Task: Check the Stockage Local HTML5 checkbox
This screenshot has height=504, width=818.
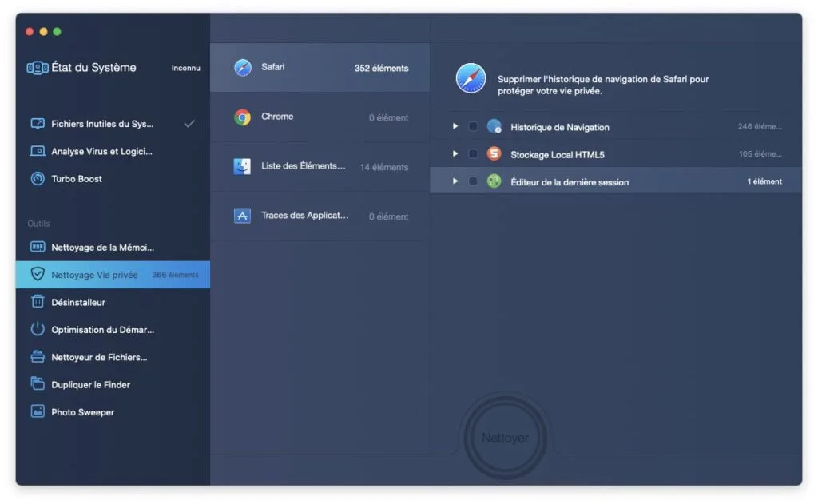Action: (473, 154)
